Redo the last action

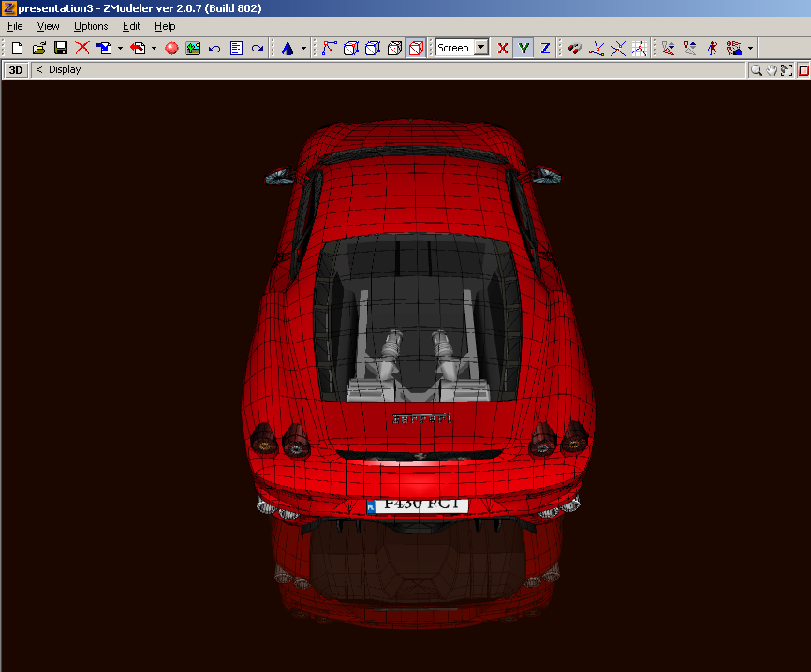click(258, 48)
